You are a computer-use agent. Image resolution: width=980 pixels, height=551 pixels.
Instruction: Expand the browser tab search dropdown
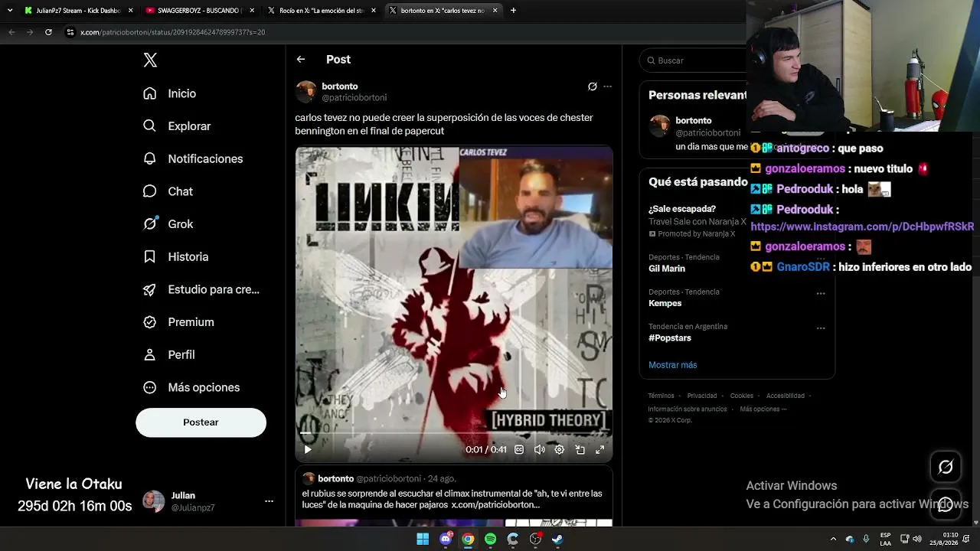pos(10,11)
